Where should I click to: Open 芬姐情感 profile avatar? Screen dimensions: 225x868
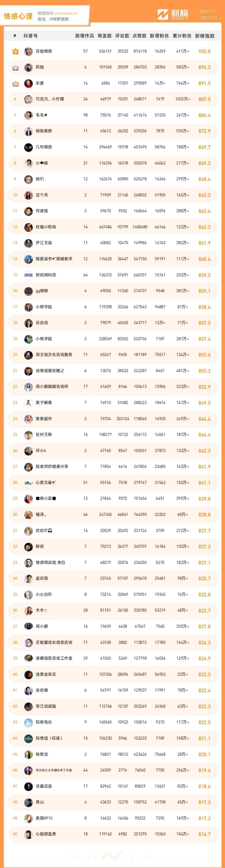click(29, 51)
